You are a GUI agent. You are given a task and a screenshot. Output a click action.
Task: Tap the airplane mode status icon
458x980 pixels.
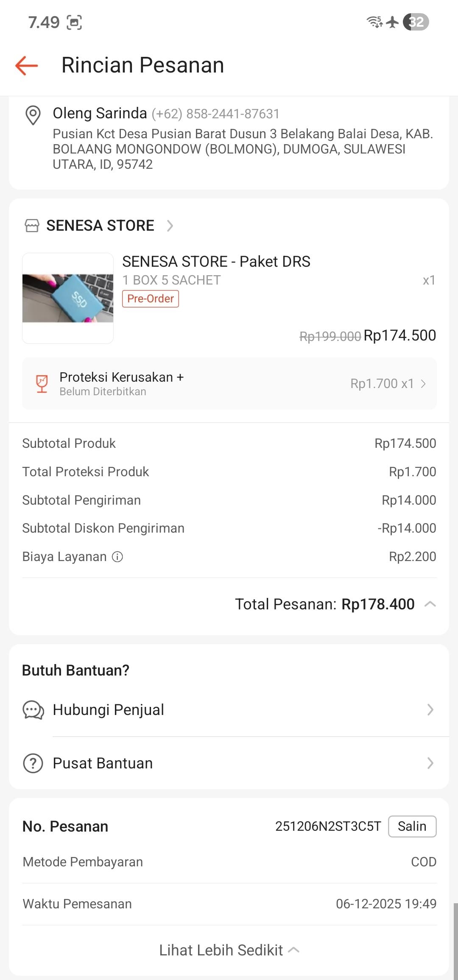(x=393, y=22)
